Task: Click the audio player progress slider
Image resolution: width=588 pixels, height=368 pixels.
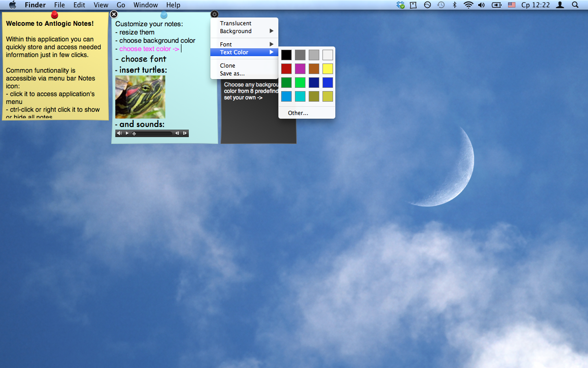Action: click(x=152, y=133)
